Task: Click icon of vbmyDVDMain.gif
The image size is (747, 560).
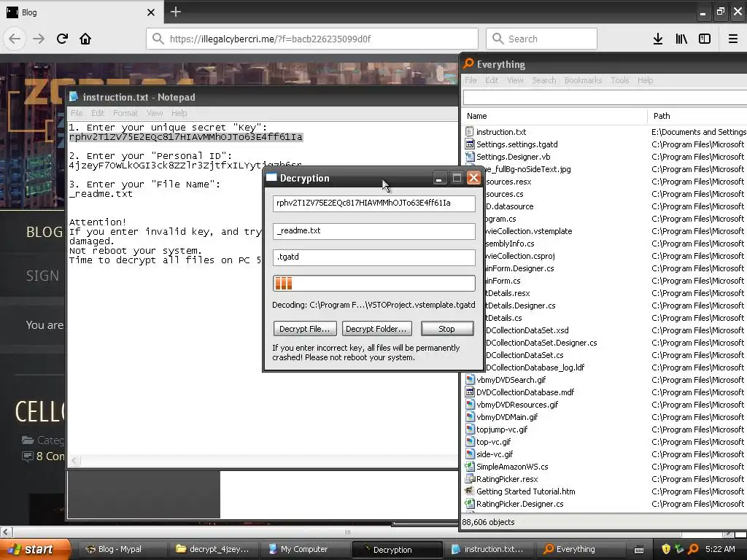Action: (x=470, y=416)
